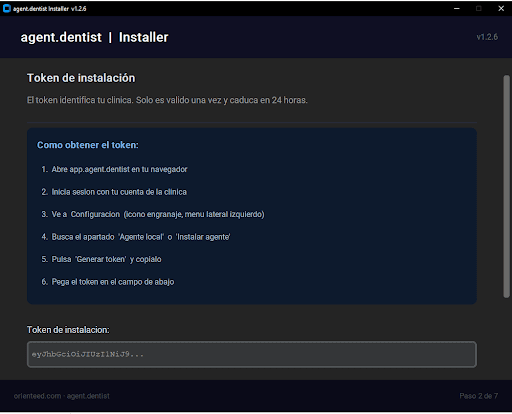
Task: Click step 2 'Inicia sesion con tu cuenta'
Action: [x=114, y=192]
